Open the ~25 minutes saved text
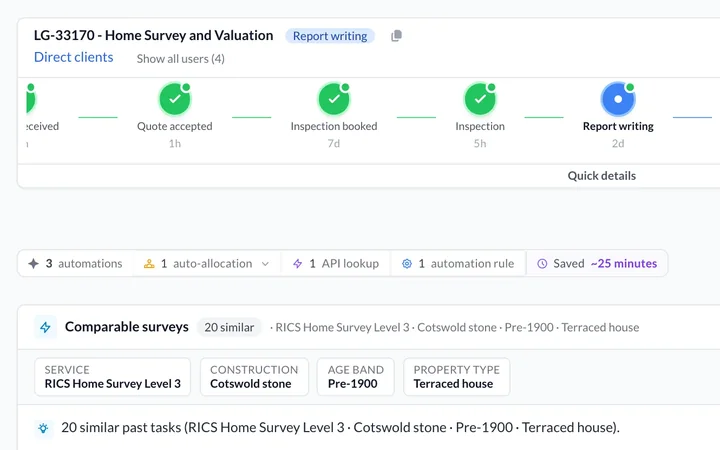The width and height of the screenshot is (720, 450). (x=624, y=264)
